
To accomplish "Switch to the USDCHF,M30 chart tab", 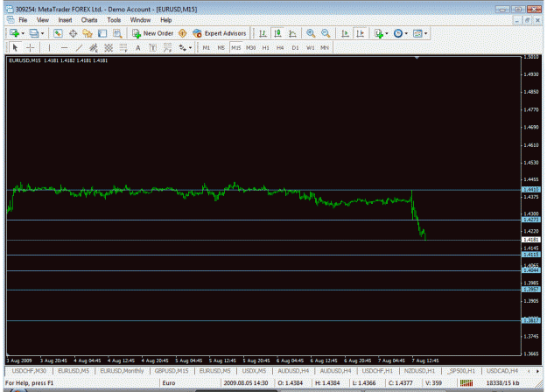I will pyautogui.click(x=29, y=371).
